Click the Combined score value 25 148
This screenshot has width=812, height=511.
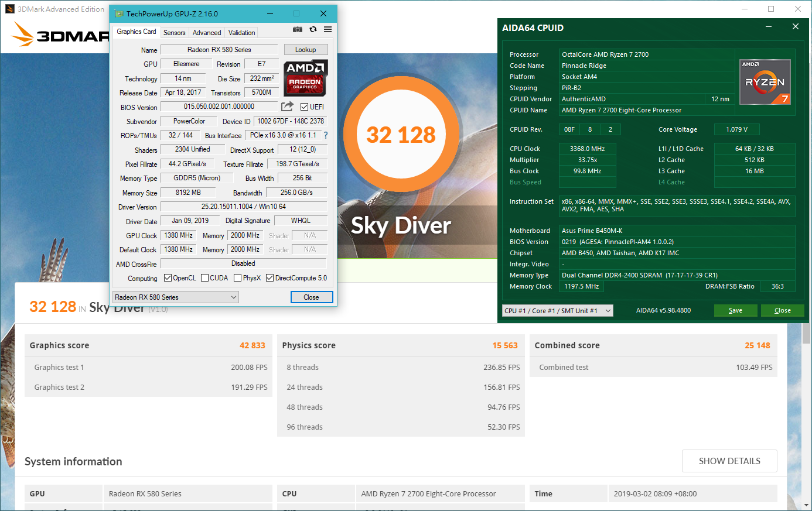pos(758,345)
